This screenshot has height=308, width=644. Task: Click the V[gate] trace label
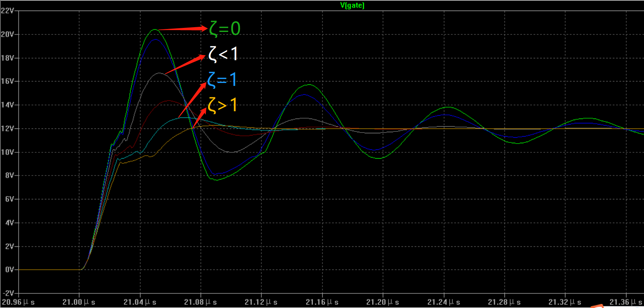point(352,5)
